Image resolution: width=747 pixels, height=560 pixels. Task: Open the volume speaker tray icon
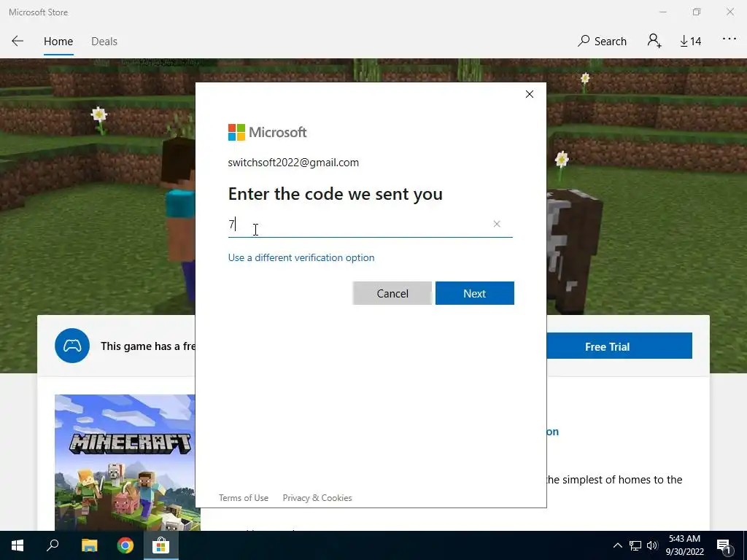coord(652,545)
